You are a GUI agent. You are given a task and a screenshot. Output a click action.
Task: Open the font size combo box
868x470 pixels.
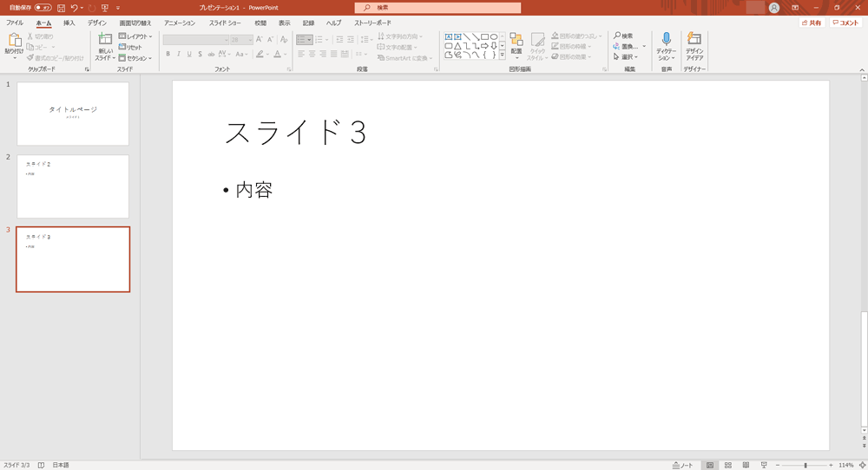point(241,40)
